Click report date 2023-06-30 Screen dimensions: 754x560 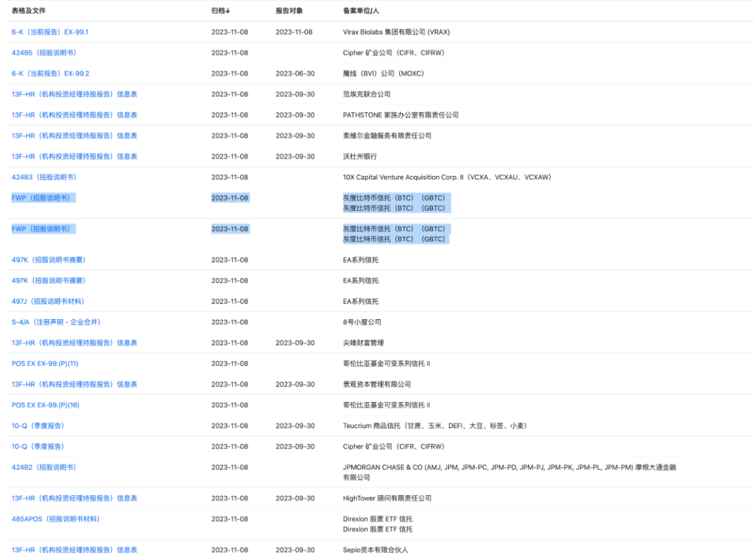tap(295, 73)
